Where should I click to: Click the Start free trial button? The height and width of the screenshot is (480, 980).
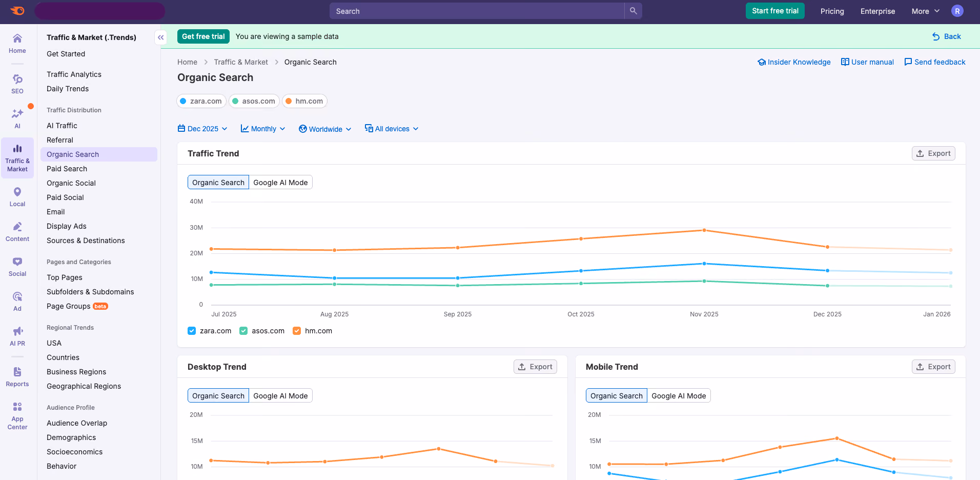click(x=775, y=11)
